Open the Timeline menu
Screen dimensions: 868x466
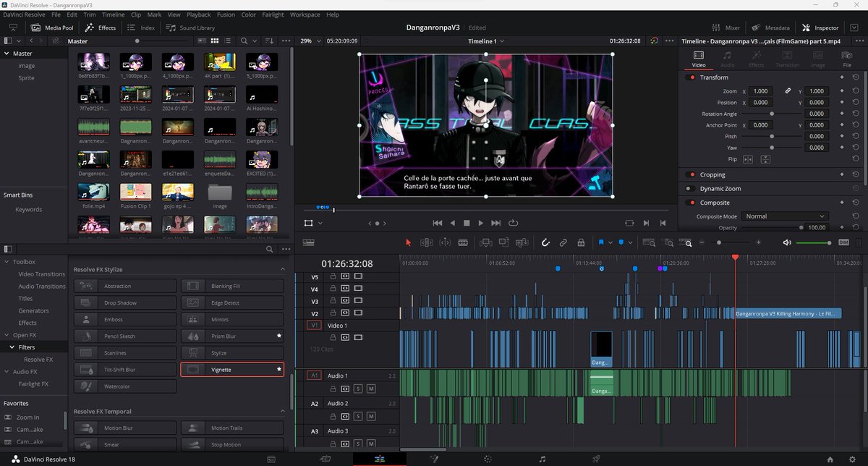coord(113,14)
